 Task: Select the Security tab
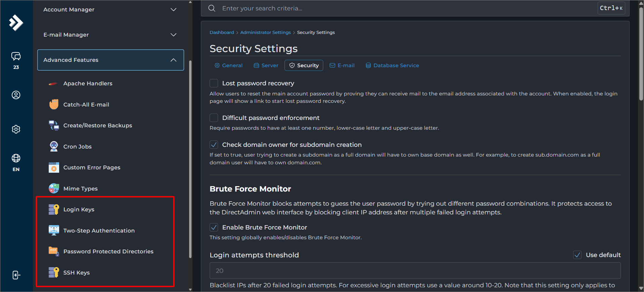304,65
